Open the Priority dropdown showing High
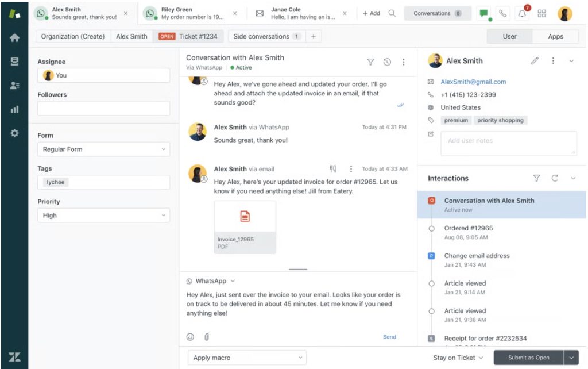Screen dimensions: 588x369 click(103, 215)
